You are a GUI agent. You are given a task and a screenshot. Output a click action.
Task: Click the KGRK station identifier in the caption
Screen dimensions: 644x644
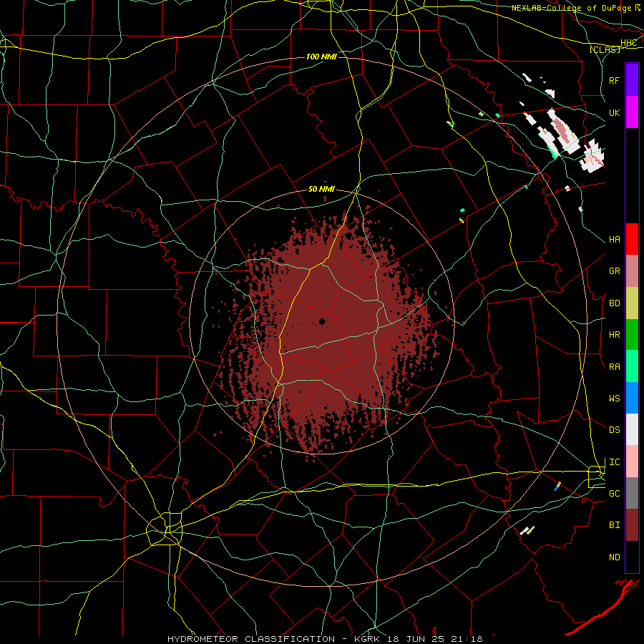click(366, 639)
